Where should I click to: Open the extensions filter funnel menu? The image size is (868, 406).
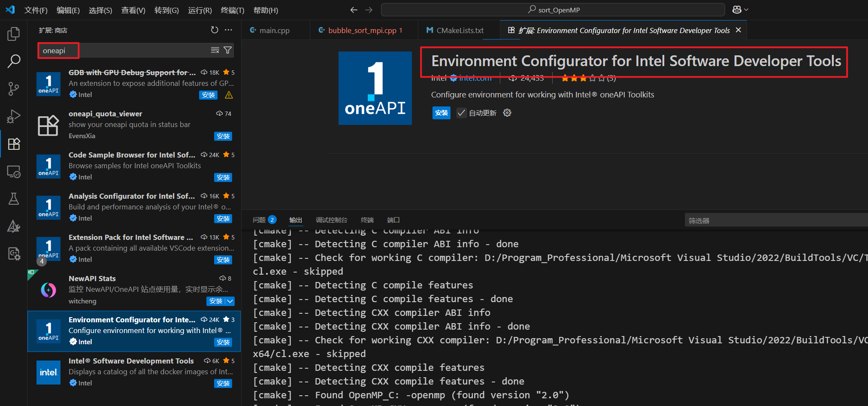tap(228, 50)
